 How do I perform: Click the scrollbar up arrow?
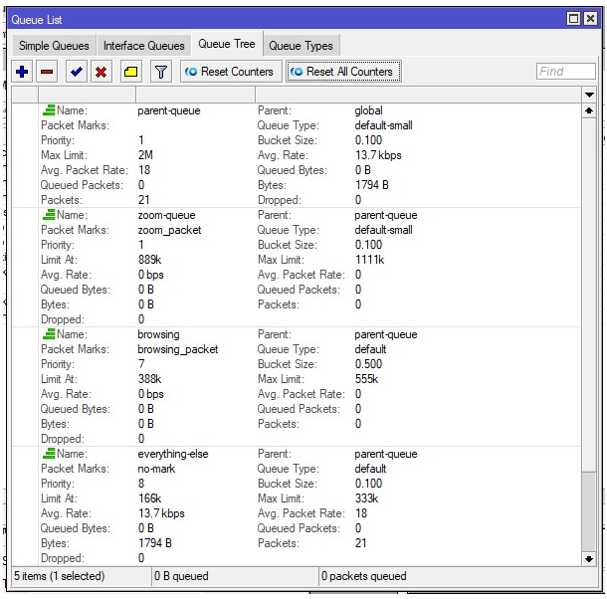588,109
